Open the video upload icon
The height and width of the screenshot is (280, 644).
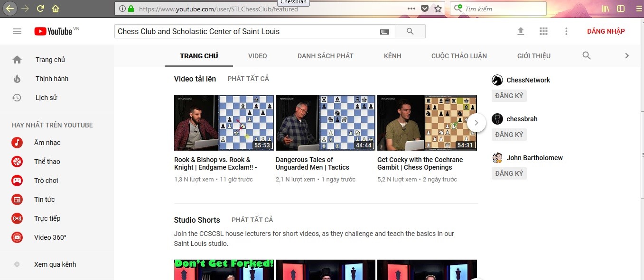(x=521, y=31)
